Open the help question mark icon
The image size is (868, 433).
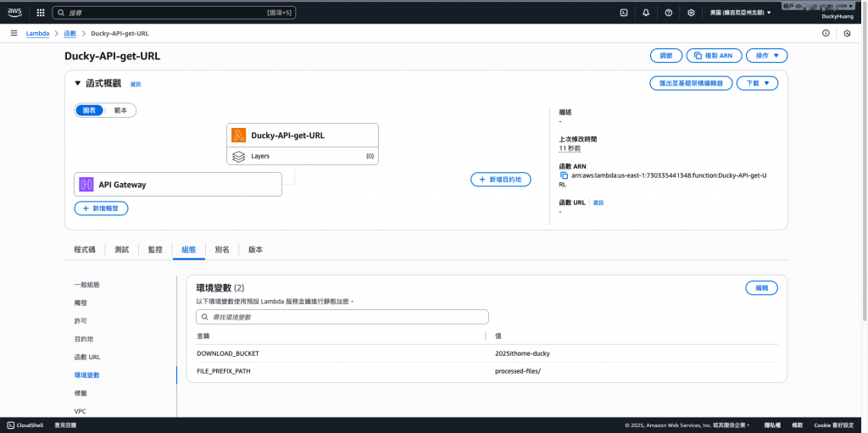click(668, 13)
